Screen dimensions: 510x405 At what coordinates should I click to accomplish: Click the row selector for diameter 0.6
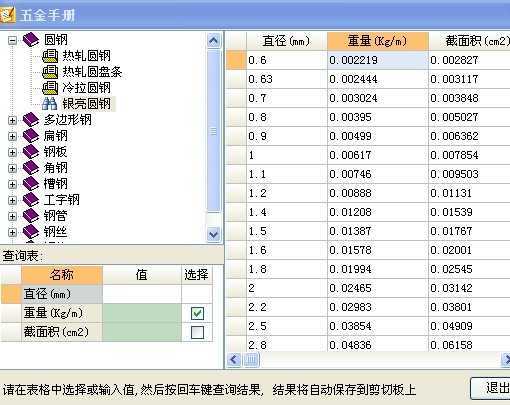click(x=236, y=60)
